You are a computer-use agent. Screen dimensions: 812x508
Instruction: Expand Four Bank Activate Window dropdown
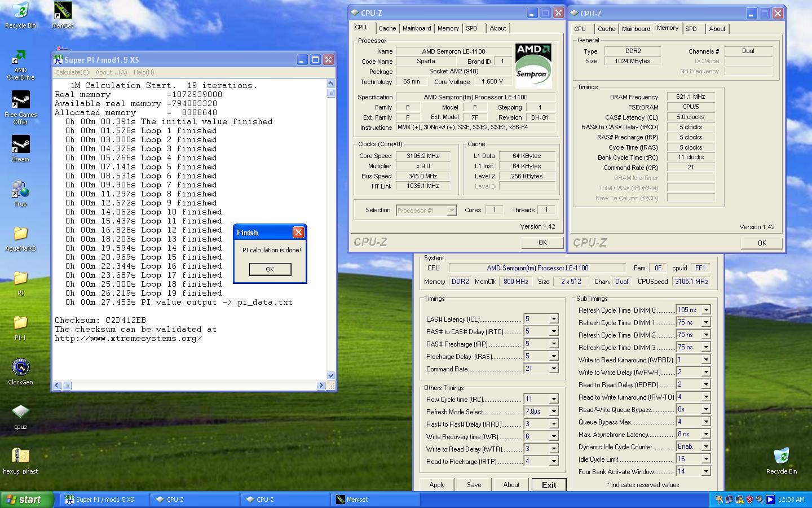tap(706, 471)
